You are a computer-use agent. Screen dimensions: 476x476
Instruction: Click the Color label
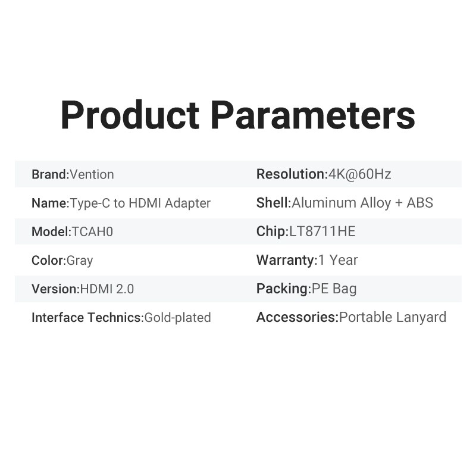pyautogui.click(x=48, y=260)
